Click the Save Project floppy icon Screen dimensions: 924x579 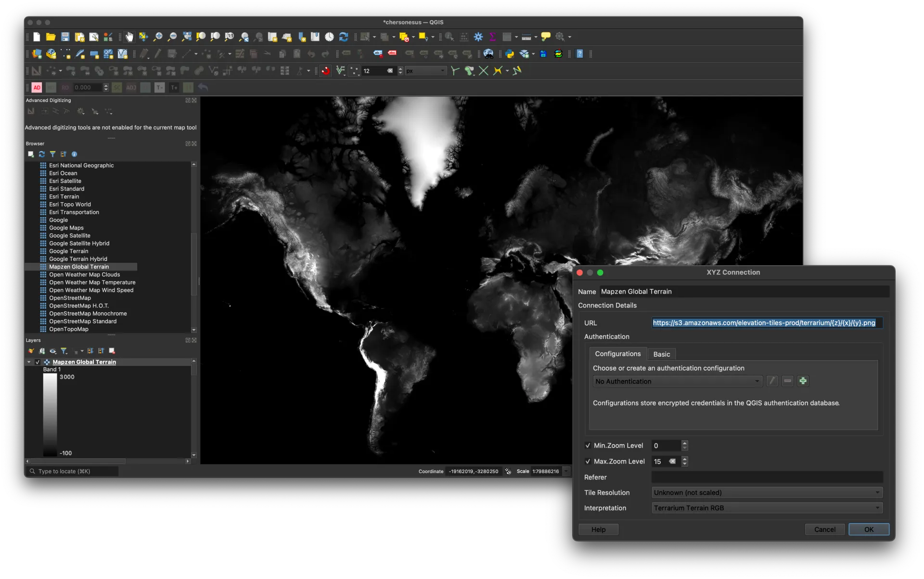[x=65, y=37]
